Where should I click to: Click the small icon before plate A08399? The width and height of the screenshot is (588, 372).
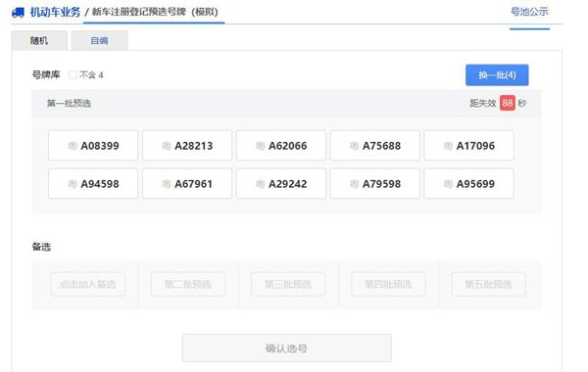coord(73,146)
